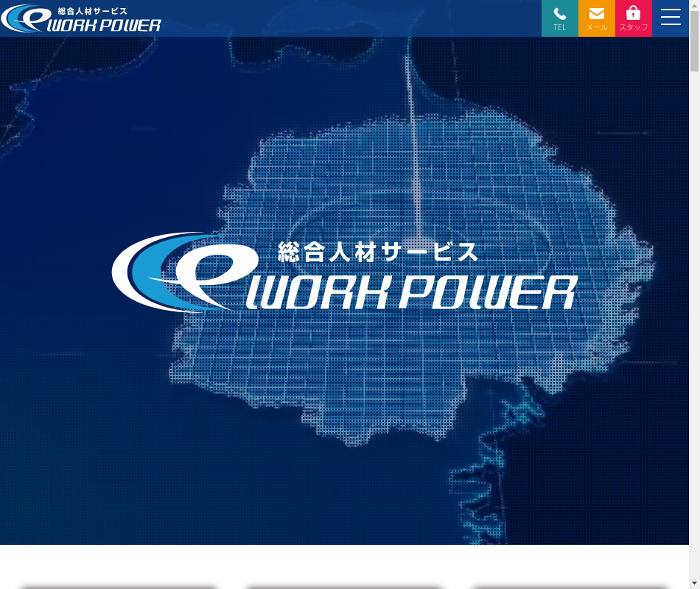
Task: Click the scrollbar down arrow
Action: point(694,584)
